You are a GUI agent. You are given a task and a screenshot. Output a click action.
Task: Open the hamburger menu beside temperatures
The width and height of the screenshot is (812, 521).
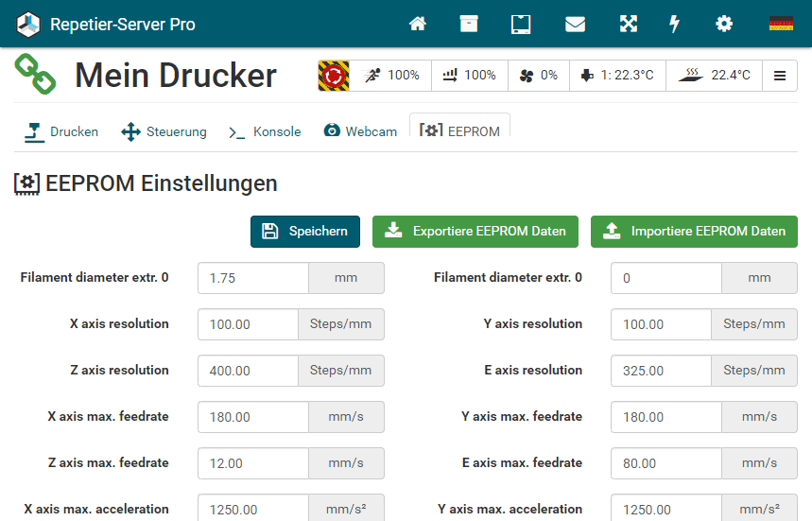pos(780,76)
